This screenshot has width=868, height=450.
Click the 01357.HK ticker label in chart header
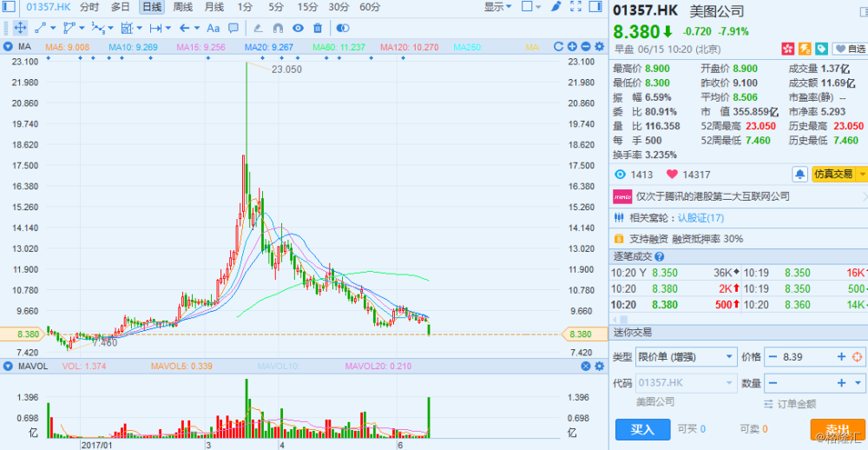48,7
